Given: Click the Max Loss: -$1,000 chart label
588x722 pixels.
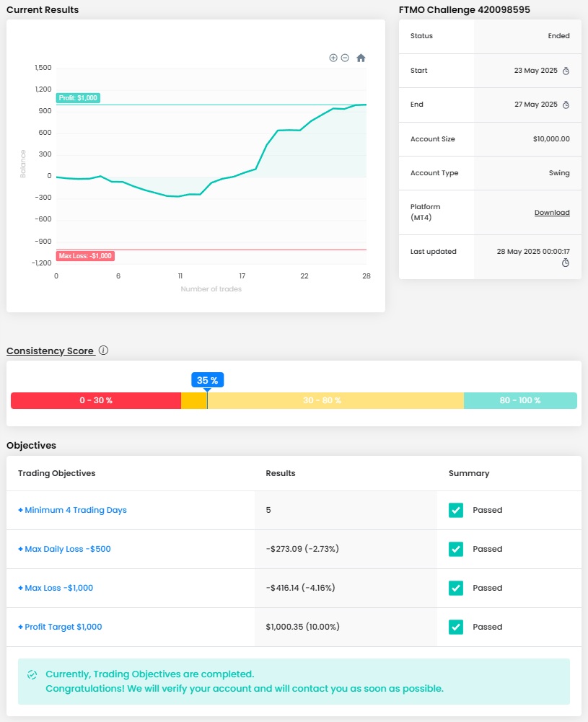Looking at the screenshot, I should tap(85, 256).
